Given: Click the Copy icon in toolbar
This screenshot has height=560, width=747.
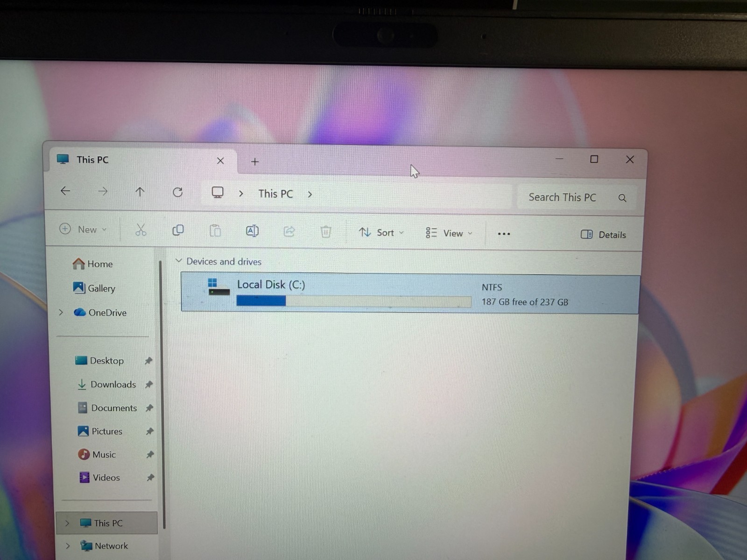Looking at the screenshot, I should tap(178, 230).
